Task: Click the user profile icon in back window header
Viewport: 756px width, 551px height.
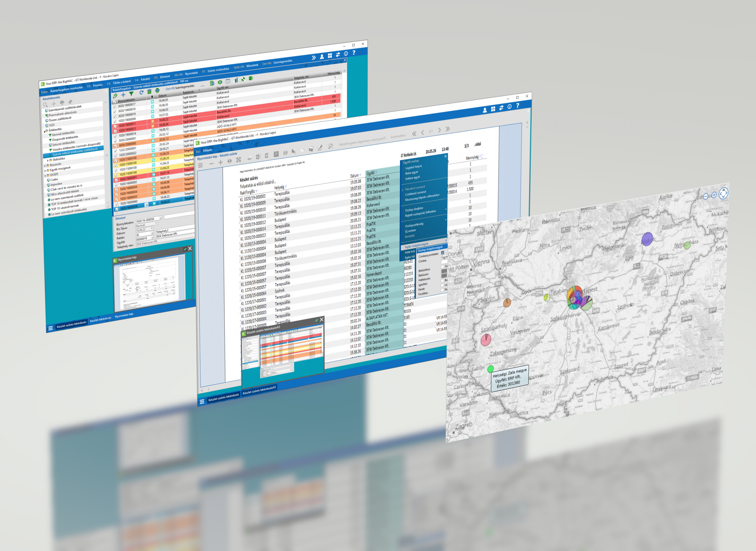Action: point(322,57)
